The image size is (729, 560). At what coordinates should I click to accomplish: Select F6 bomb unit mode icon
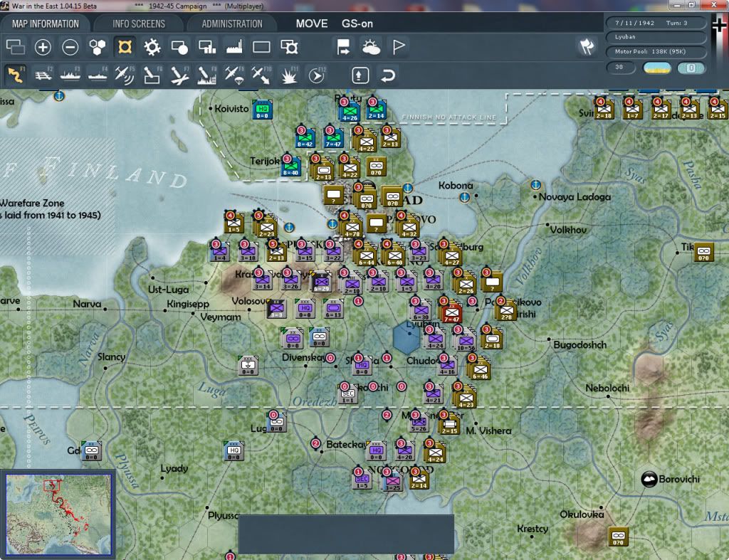[152, 75]
